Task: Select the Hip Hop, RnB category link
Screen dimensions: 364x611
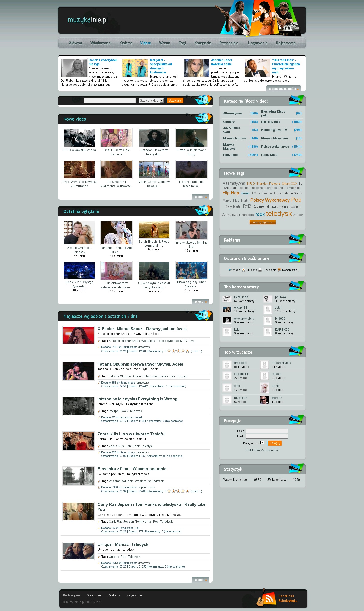Action: [x=270, y=122]
